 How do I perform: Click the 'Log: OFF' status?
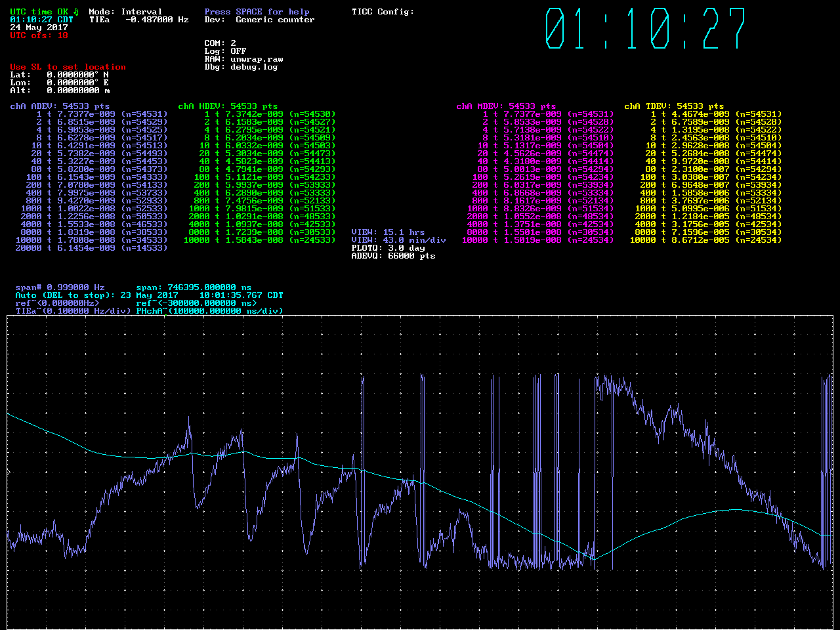[x=225, y=51]
